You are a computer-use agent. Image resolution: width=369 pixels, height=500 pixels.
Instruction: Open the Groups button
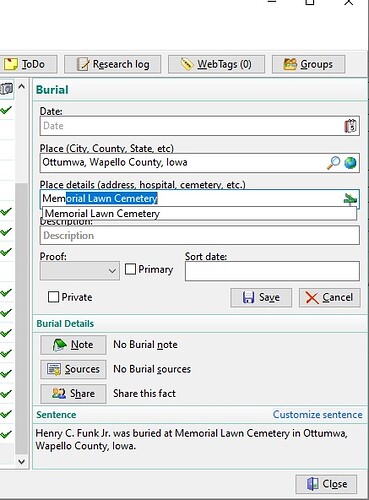tap(308, 64)
